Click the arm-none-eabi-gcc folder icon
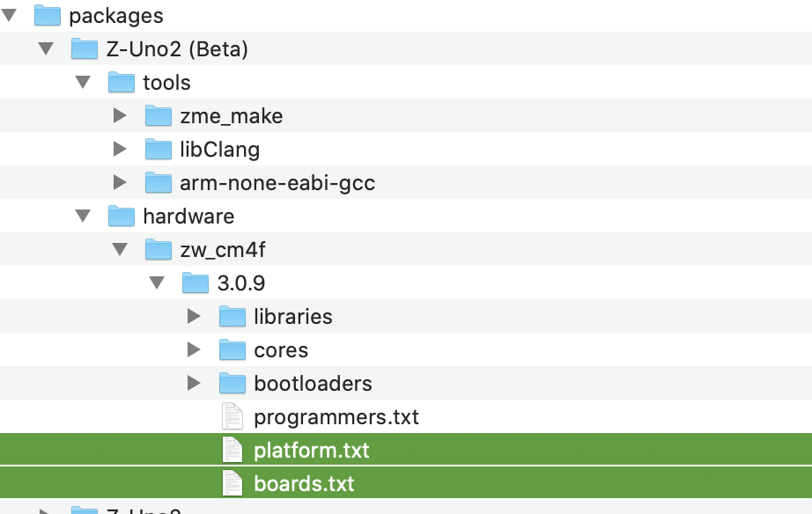Viewport: 812px width, 514px height. [x=159, y=183]
